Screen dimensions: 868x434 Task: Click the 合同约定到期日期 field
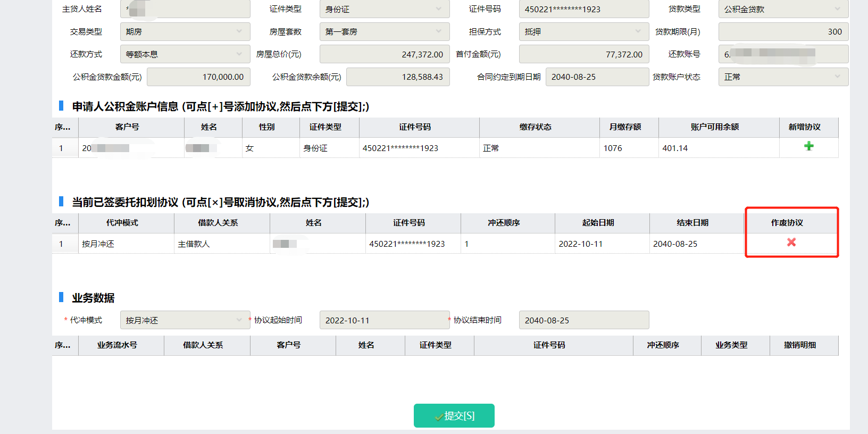[597, 77]
